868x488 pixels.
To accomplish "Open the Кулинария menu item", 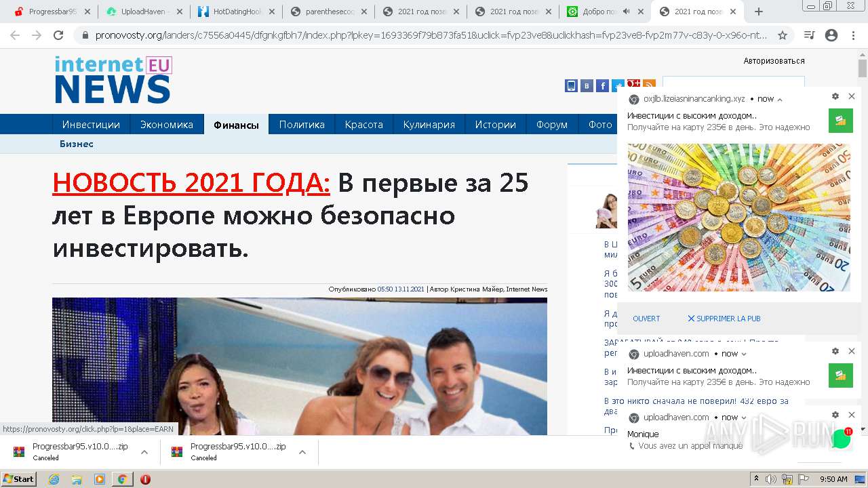I will pyautogui.click(x=429, y=125).
